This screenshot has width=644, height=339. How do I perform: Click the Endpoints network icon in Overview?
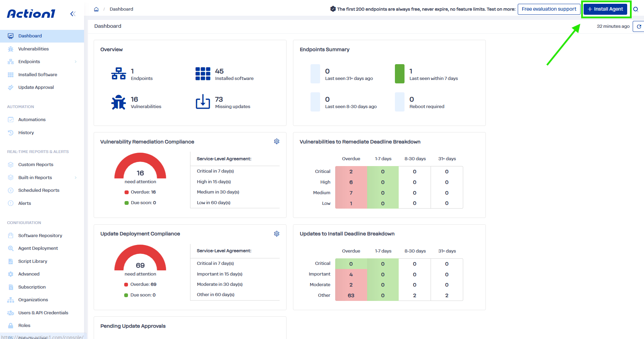(118, 73)
